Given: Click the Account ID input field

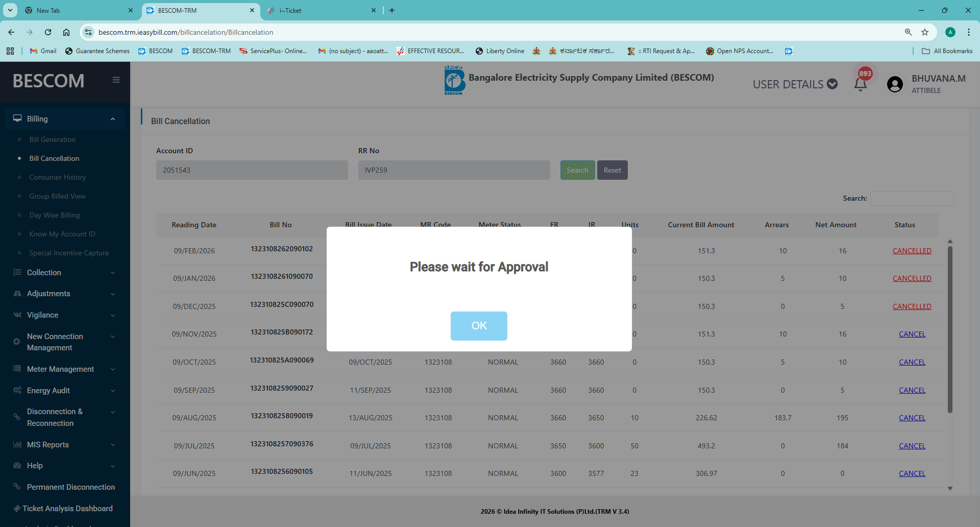Looking at the screenshot, I should tap(252, 170).
